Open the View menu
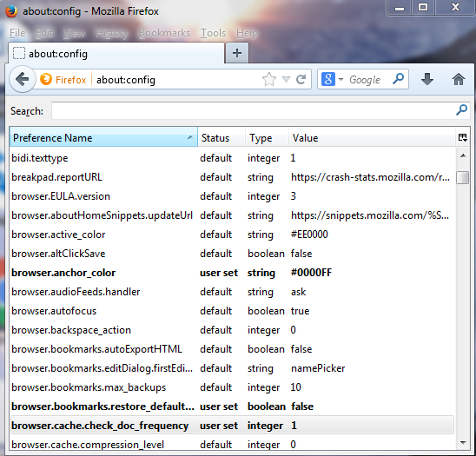This screenshot has height=456, width=476. pyautogui.click(x=74, y=33)
